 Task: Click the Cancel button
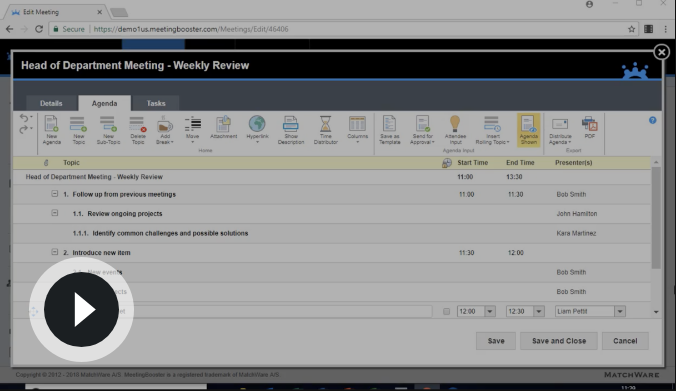[x=625, y=341]
